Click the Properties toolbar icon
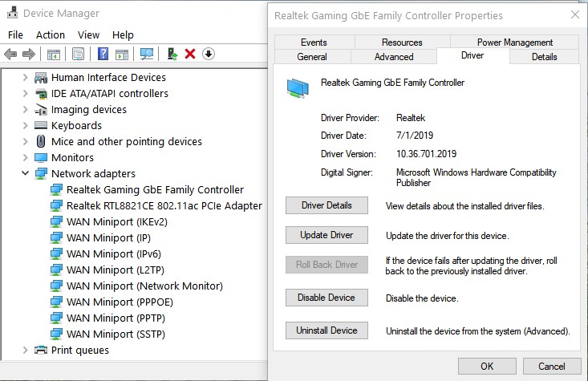Image resolution: width=588 pixels, height=381 pixels. 78,54
